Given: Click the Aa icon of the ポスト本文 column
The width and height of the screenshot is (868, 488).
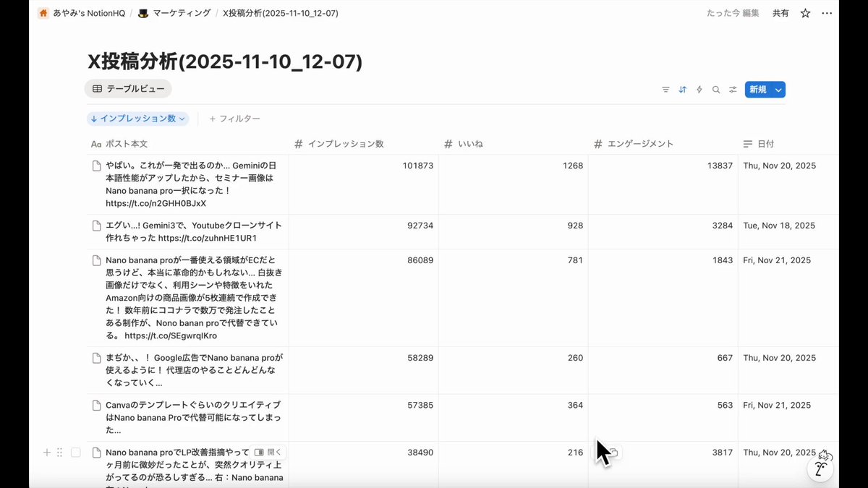Looking at the screenshot, I should click(96, 144).
